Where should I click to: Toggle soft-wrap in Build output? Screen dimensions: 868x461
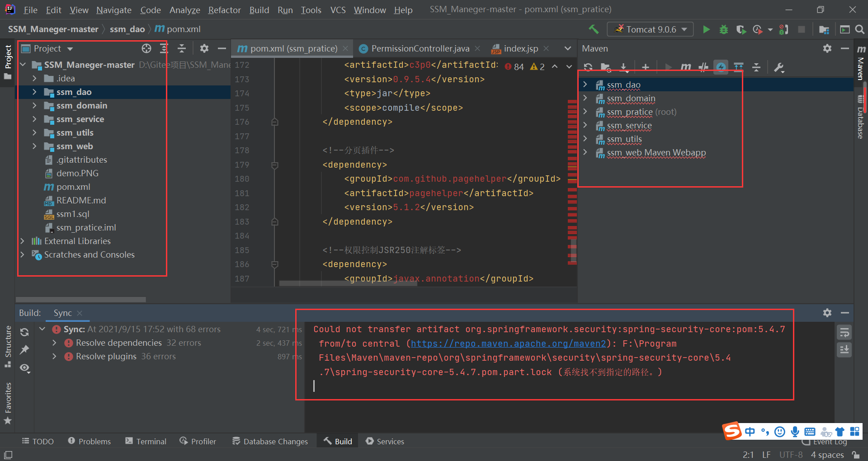[x=844, y=333]
